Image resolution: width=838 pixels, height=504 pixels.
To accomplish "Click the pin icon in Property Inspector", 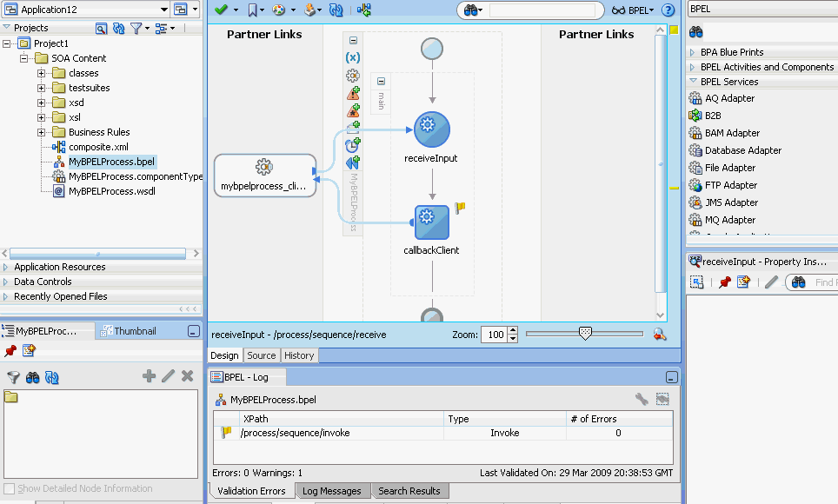I will point(725,282).
